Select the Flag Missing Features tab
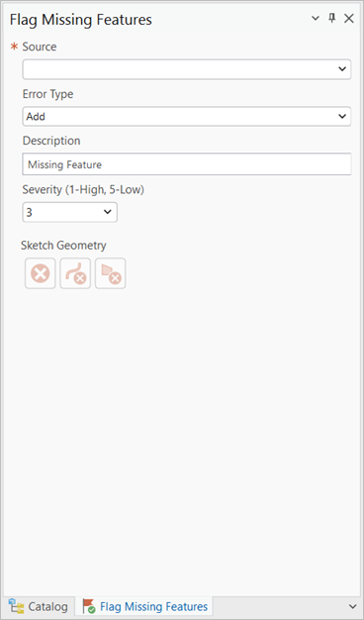Image resolution: width=364 pixels, height=620 pixels. [144, 606]
